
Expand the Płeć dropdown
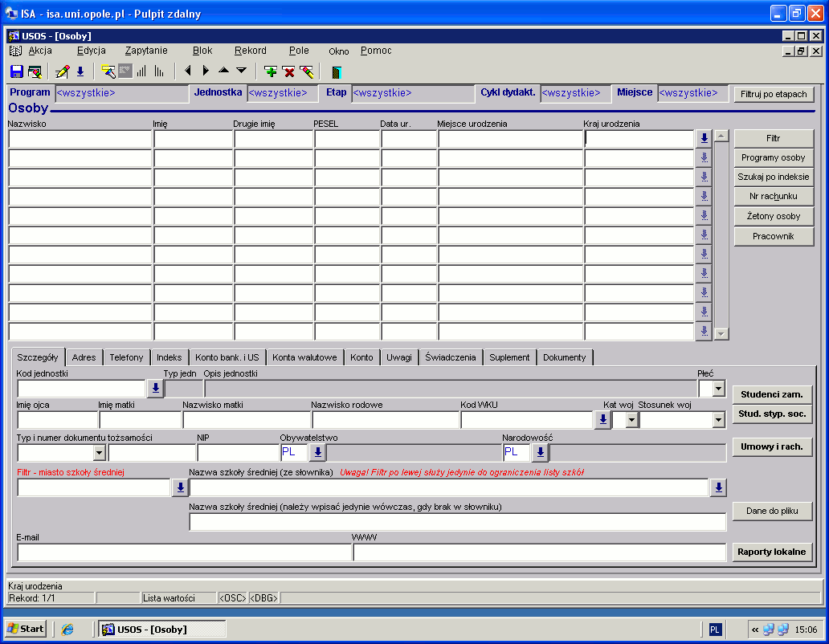click(x=718, y=389)
